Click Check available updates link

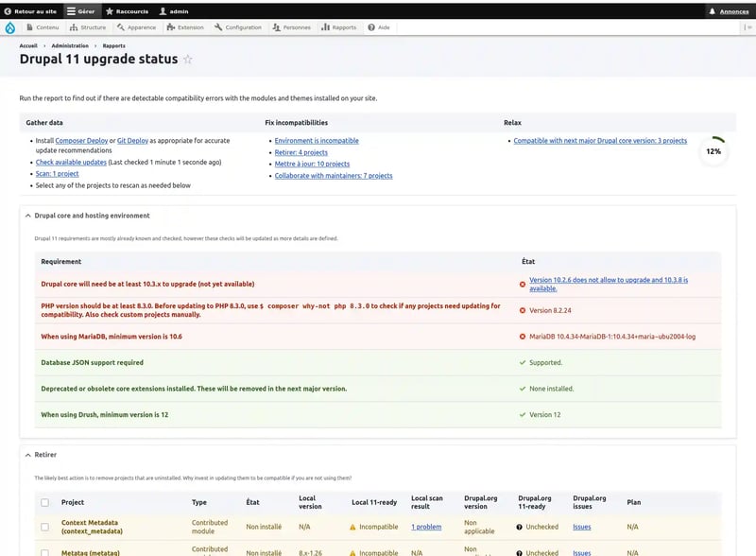(71, 163)
